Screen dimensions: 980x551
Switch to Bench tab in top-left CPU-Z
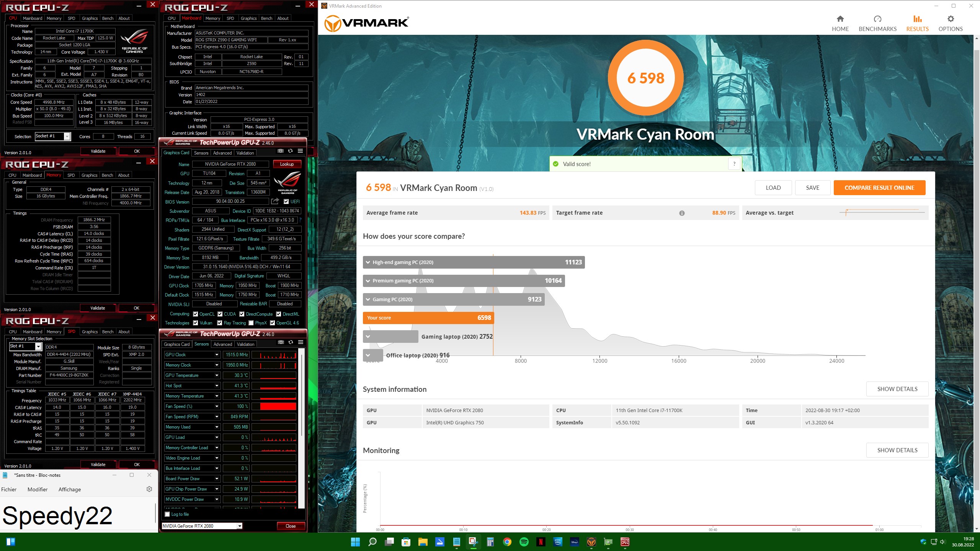108,18
